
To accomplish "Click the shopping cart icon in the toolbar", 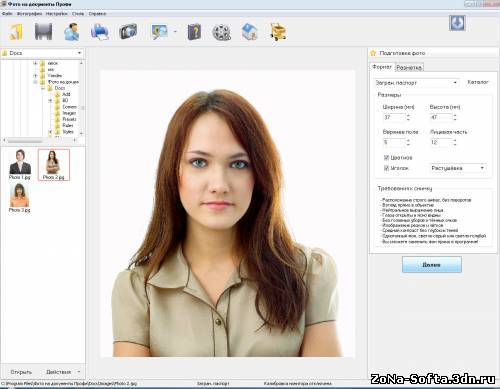I will (278, 32).
